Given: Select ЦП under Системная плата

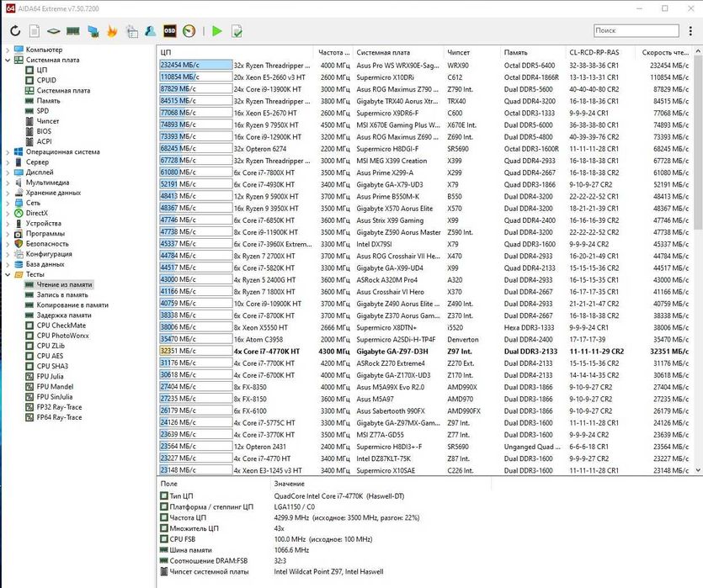Looking at the screenshot, I should (41, 70).
